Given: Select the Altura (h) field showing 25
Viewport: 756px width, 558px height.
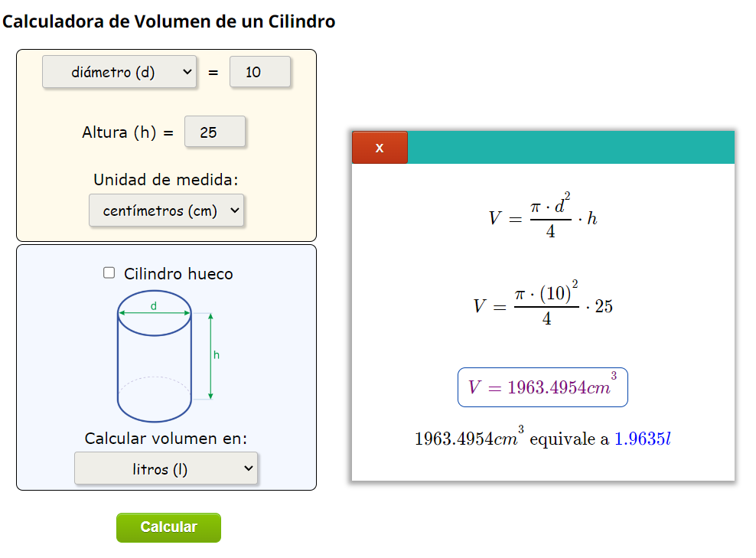Looking at the screenshot, I should pos(214,132).
